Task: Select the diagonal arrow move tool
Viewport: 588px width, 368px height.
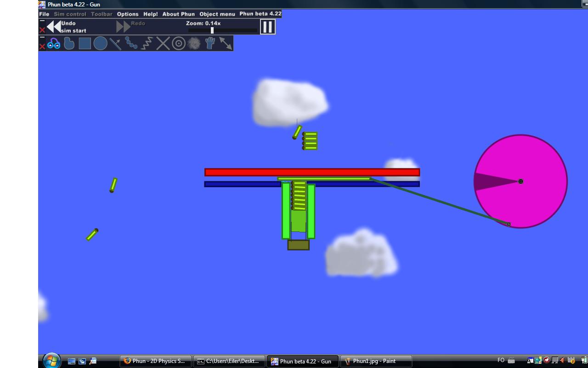Action: 226,44
